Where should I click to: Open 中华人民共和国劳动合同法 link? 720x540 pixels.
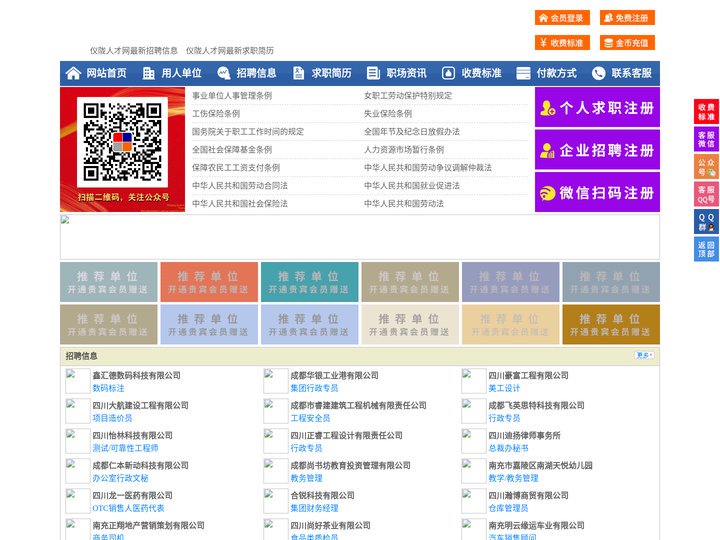240,186
